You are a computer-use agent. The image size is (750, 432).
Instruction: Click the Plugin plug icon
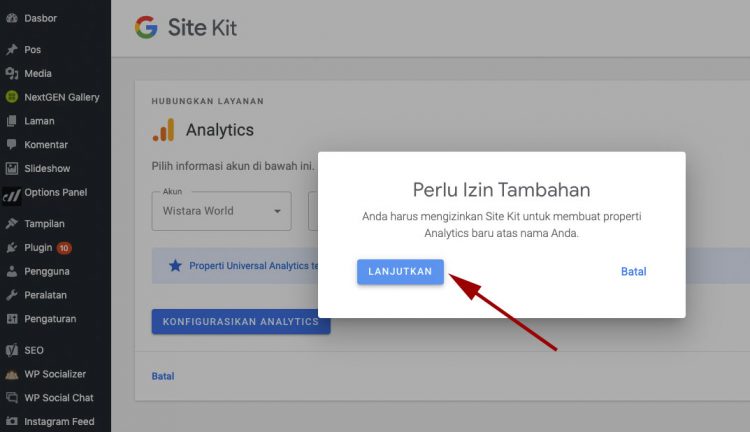pyautogui.click(x=12, y=247)
